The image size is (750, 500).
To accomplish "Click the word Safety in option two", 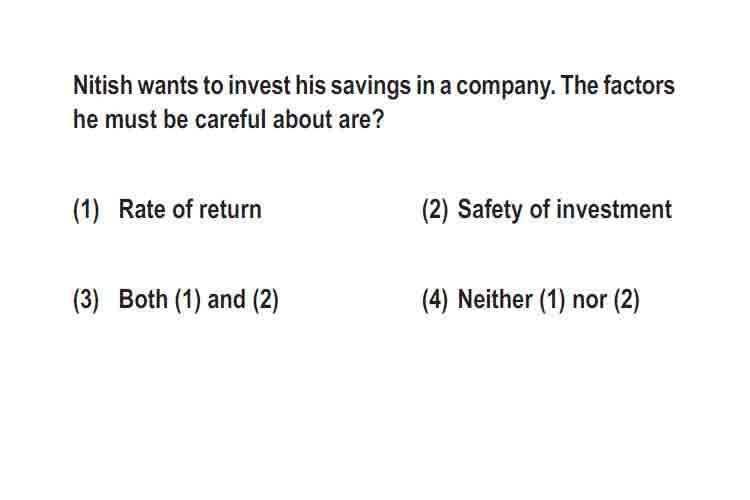I will (x=490, y=211).
